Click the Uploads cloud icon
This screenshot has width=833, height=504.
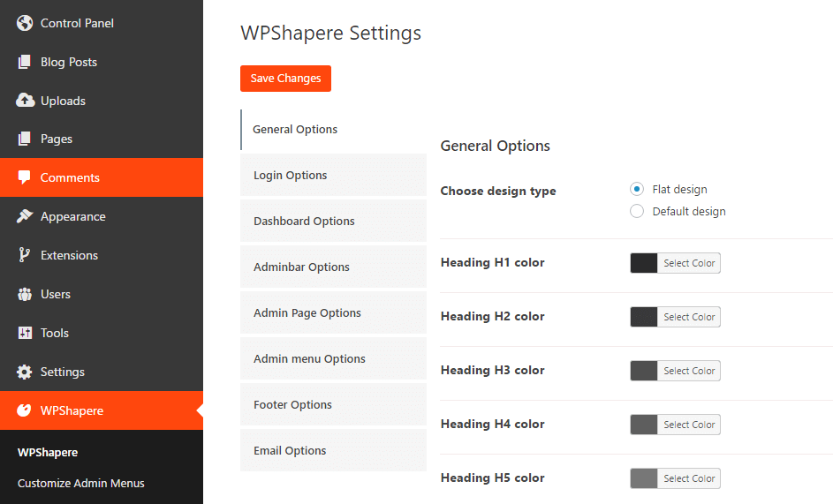(x=25, y=101)
